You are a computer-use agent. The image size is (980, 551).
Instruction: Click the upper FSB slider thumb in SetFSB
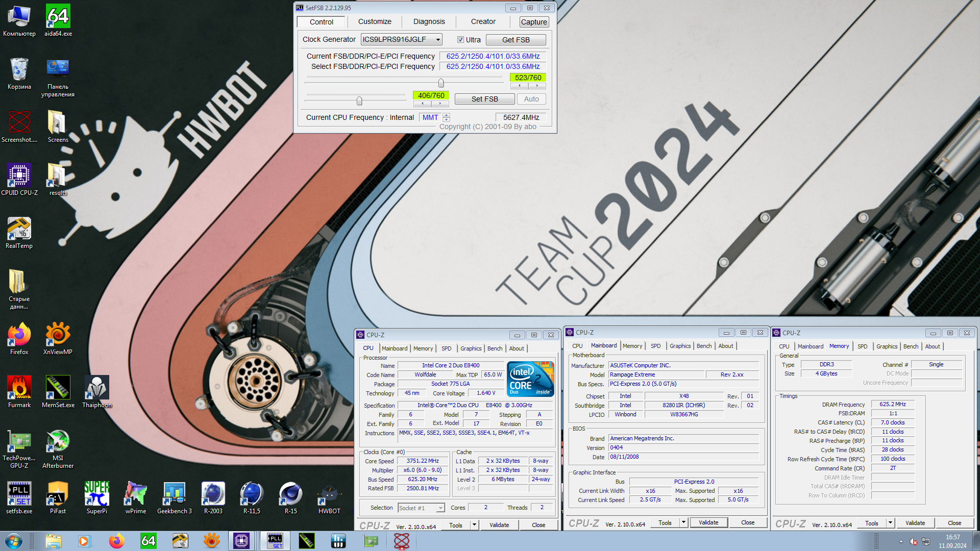pos(441,83)
